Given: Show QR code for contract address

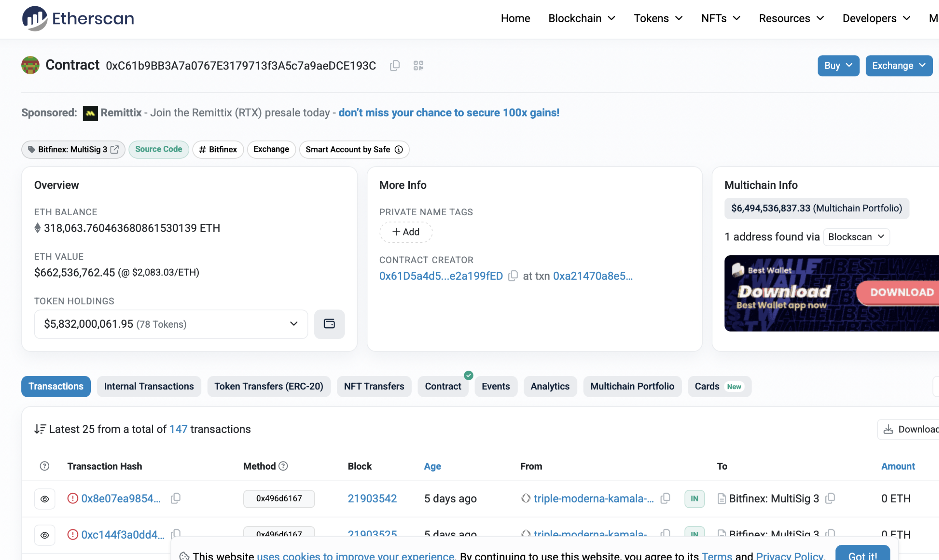Looking at the screenshot, I should point(418,66).
